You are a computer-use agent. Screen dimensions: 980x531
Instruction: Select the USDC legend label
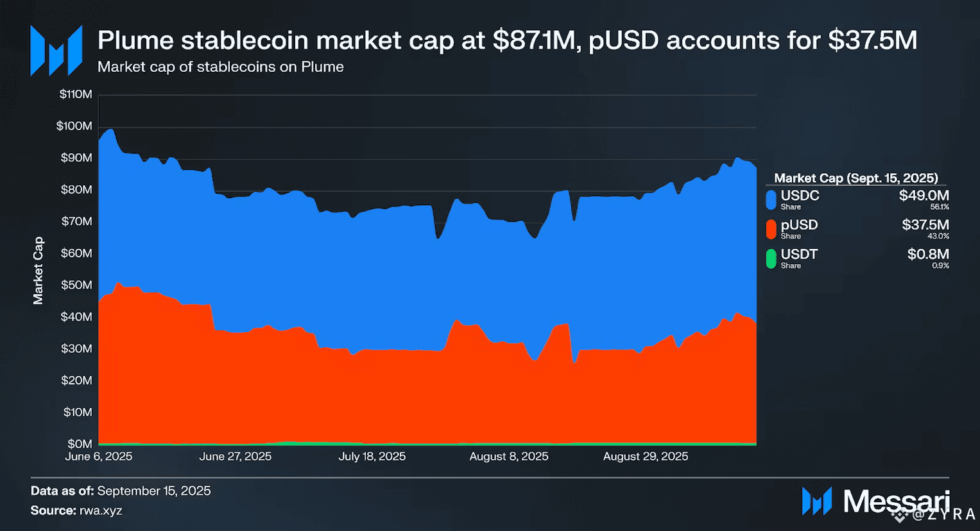[800, 196]
